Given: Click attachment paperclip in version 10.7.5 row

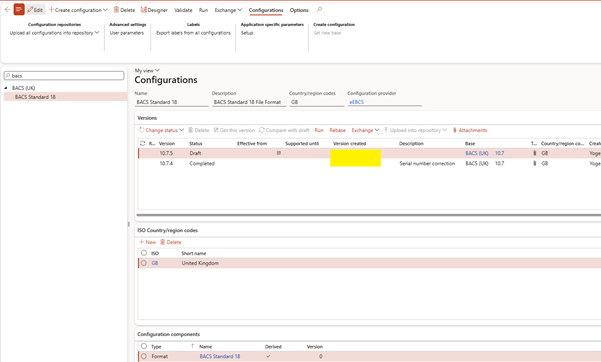Looking at the screenshot, I should click(x=534, y=153).
